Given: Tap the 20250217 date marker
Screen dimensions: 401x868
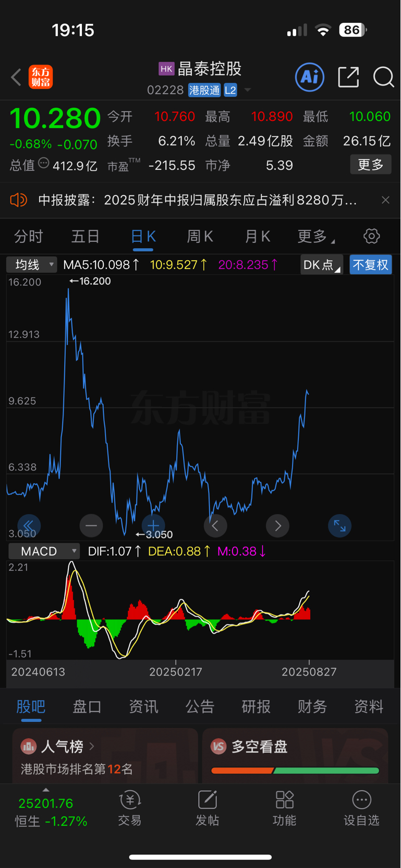Looking at the screenshot, I should [x=175, y=671].
